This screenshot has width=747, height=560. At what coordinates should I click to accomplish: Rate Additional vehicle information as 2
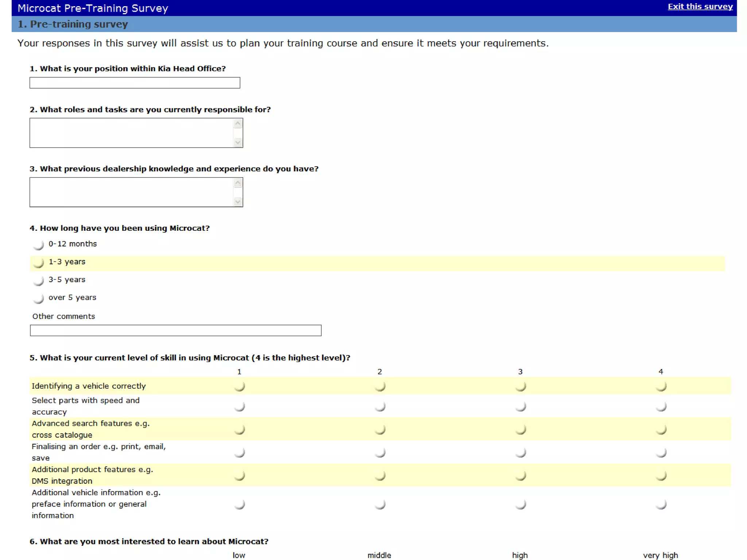380,504
